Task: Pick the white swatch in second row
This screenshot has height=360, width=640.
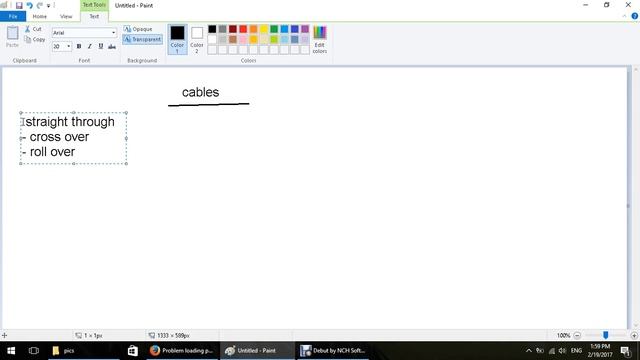Action: click(212, 40)
